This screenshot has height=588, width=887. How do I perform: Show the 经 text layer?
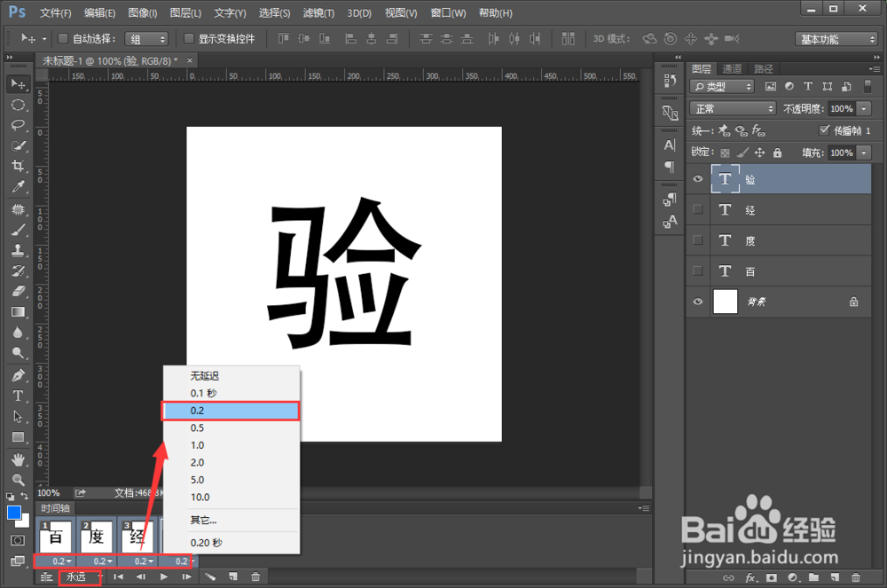pyautogui.click(x=698, y=209)
